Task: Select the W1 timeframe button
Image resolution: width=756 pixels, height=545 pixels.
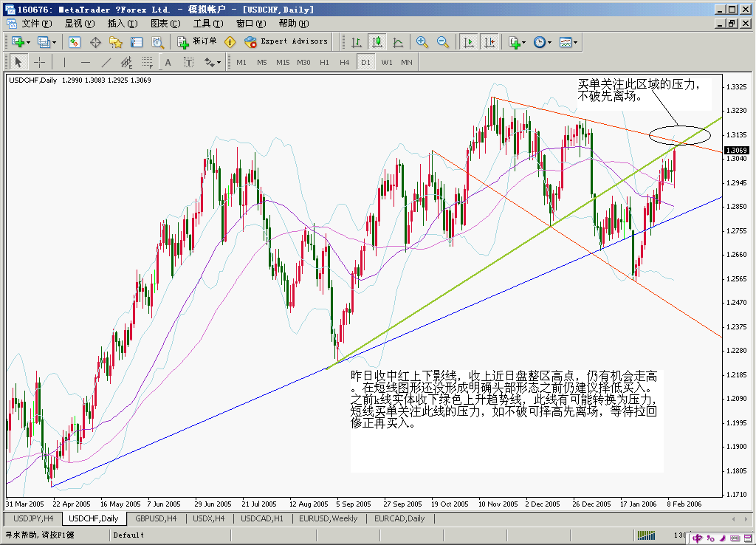Action: point(387,62)
